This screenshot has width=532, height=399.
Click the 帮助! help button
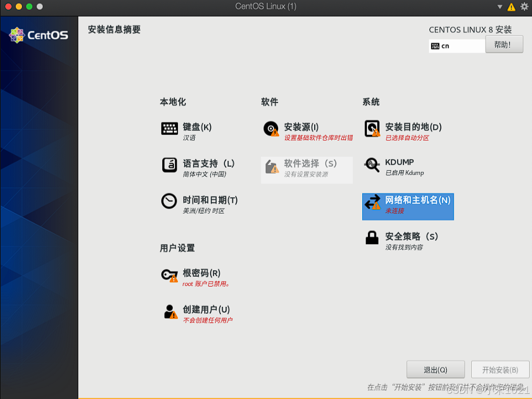point(504,45)
